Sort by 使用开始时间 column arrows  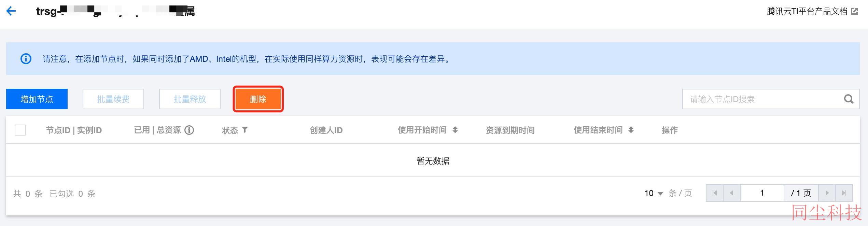click(x=455, y=130)
